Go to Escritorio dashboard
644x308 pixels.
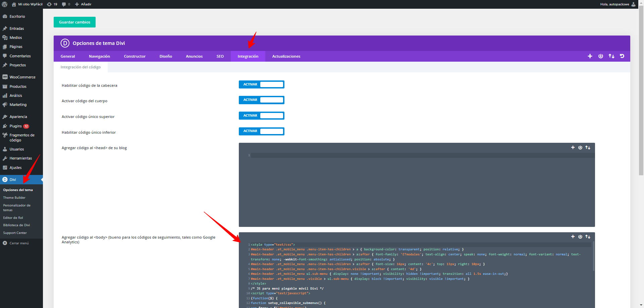(x=21, y=16)
